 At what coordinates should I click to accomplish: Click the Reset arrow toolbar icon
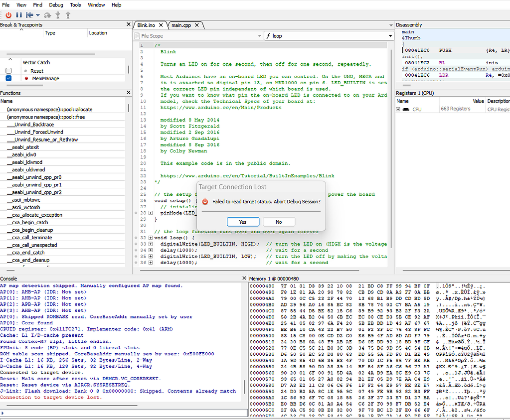29,15
